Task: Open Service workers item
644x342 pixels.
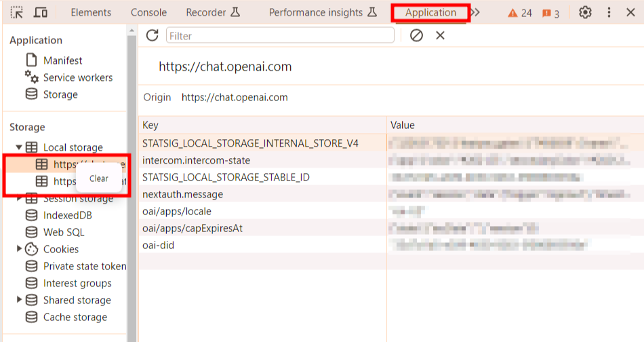Action: (x=78, y=77)
